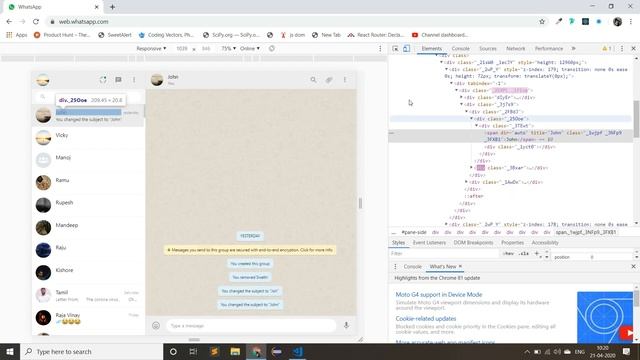
Task: Open Visual Studio Code from the taskbar
Action: pyautogui.click(x=298, y=351)
